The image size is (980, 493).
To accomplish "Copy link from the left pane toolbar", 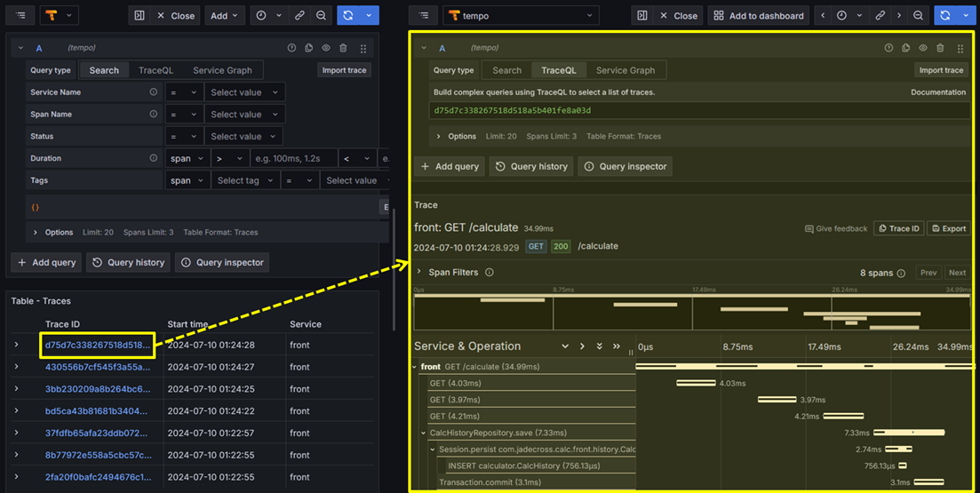I will (x=299, y=16).
